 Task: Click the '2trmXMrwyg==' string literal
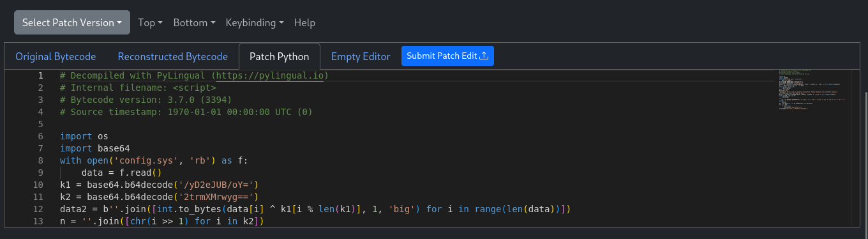pos(216,197)
